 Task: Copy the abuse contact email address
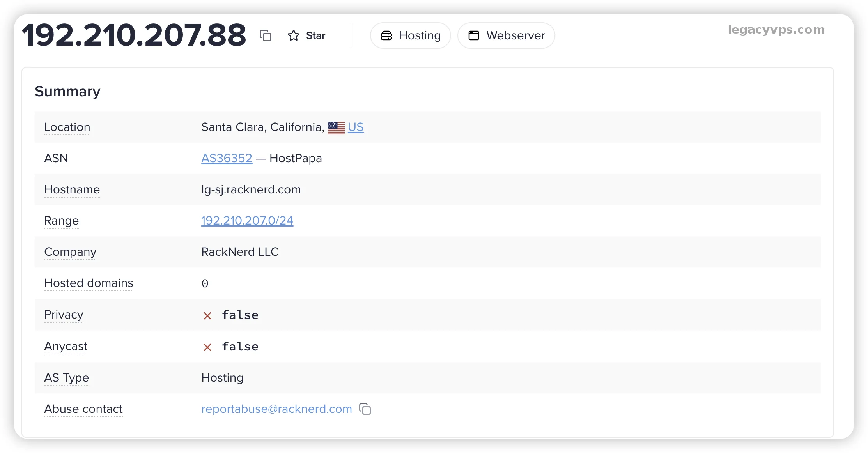click(365, 409)
